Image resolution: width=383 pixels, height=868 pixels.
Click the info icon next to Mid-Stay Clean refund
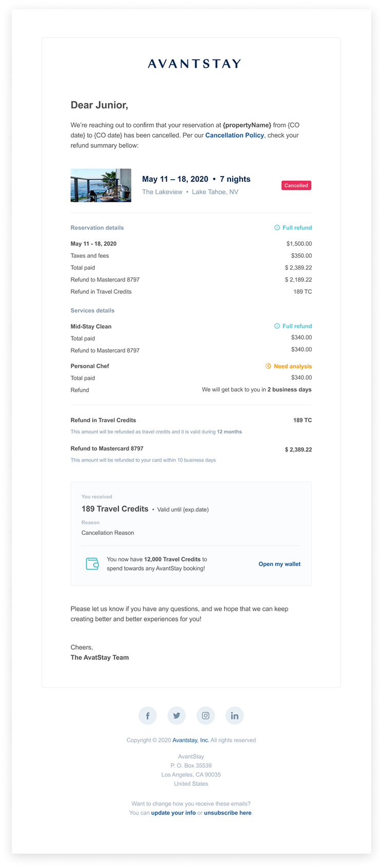coord(276,326)
